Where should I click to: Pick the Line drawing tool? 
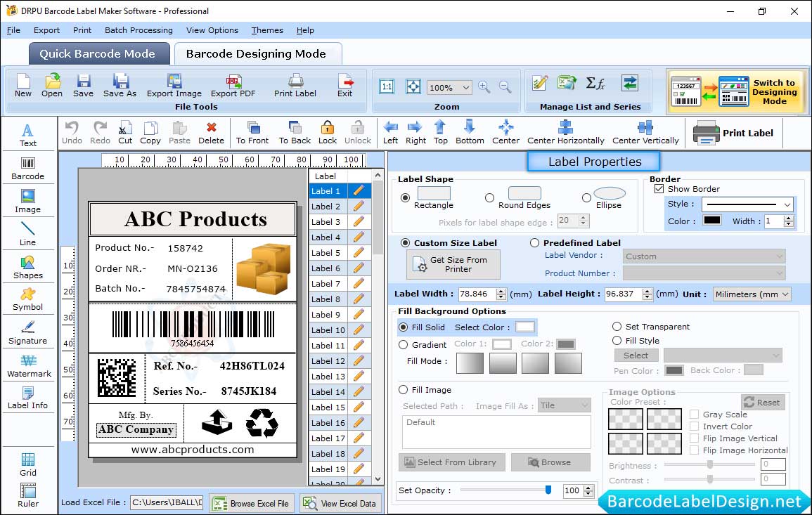point(28,234)
